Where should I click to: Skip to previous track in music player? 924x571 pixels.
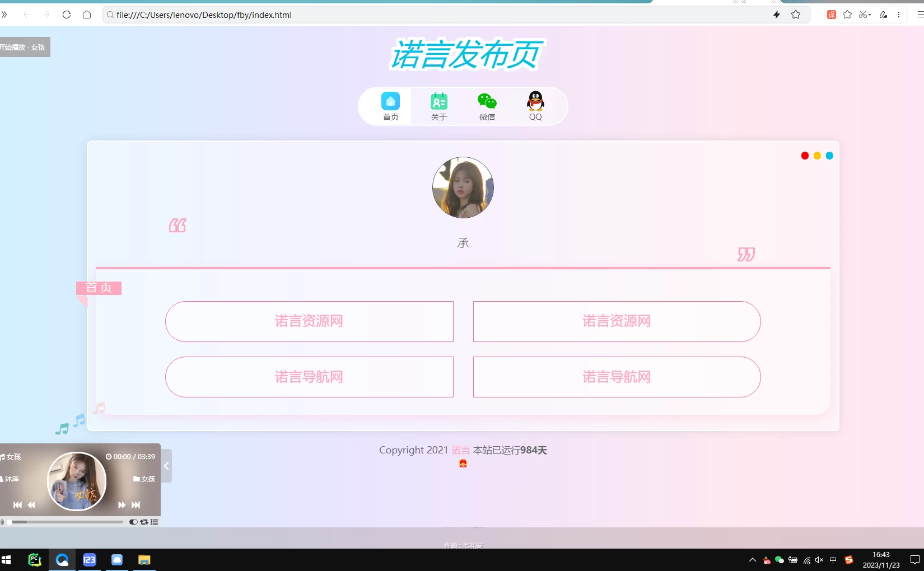pyautogui.click(x=17, y=505)
